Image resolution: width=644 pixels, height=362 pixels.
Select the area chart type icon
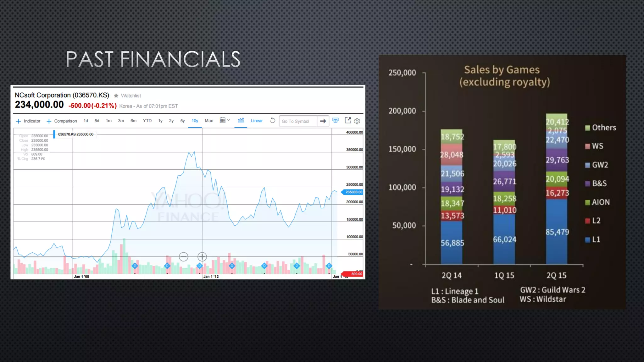[x=241, y=120]
